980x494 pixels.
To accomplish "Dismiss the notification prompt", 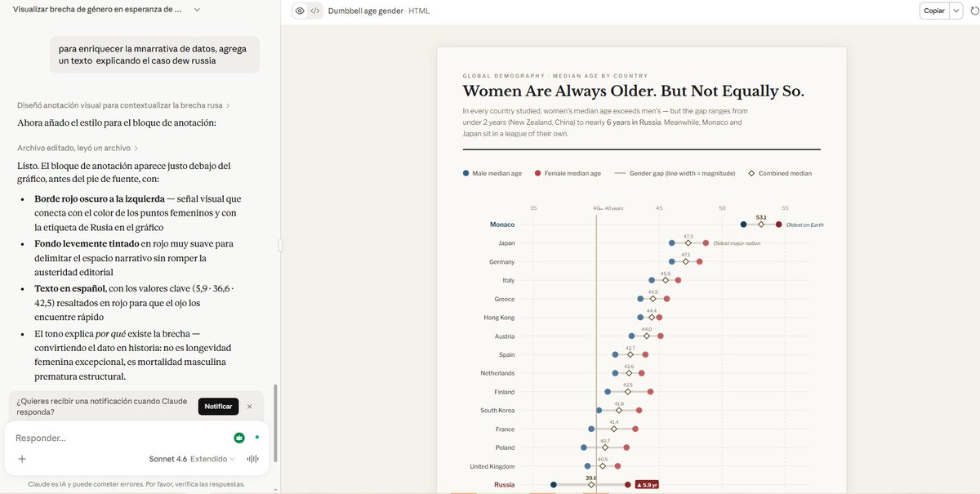I will 249,406.
